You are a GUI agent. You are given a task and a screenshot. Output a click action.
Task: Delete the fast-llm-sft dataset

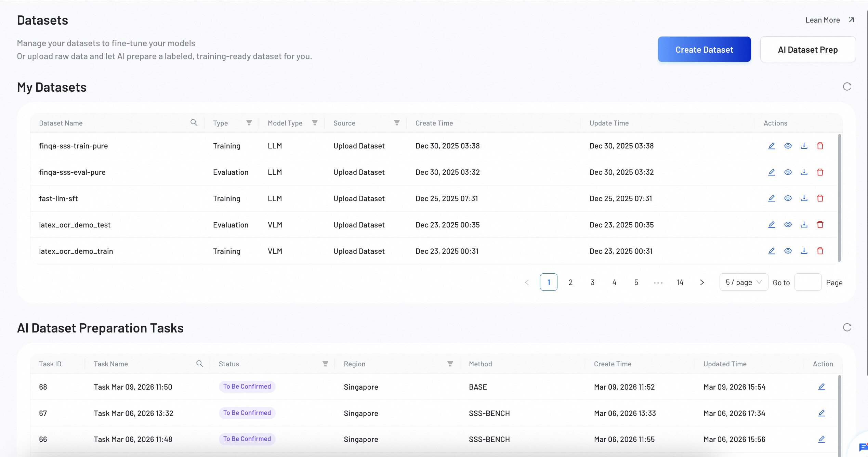820,198
